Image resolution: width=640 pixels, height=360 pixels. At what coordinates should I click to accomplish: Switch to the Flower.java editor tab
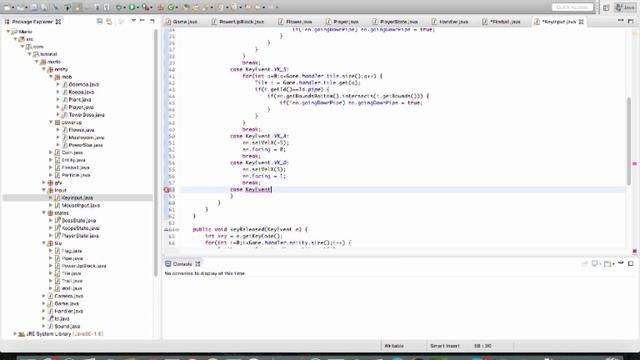coord(295,22)
